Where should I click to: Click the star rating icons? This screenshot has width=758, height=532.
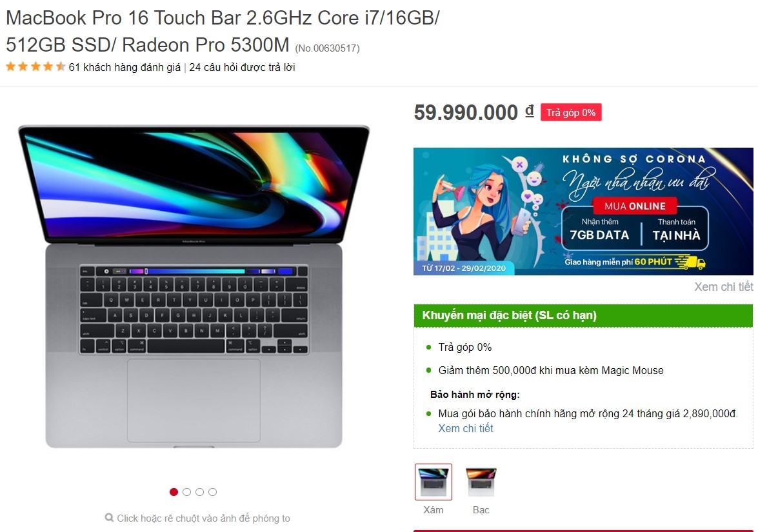35,66
